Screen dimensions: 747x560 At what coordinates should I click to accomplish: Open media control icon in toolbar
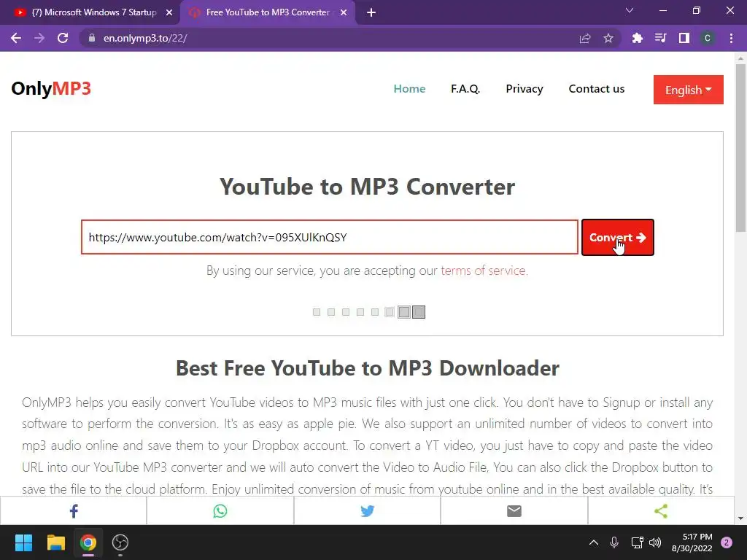(660, 38)
